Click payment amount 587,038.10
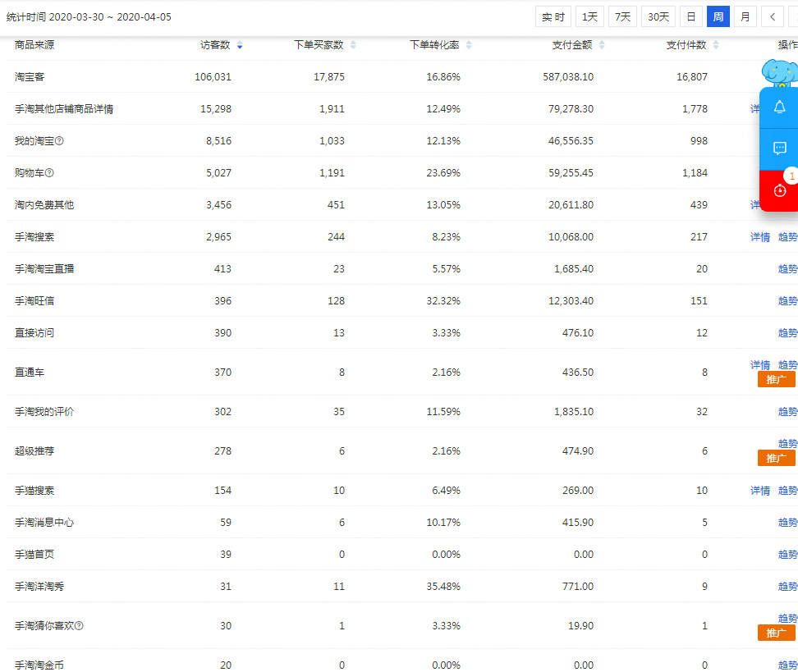Screen dimensions: 798x672 pos(568,77)
